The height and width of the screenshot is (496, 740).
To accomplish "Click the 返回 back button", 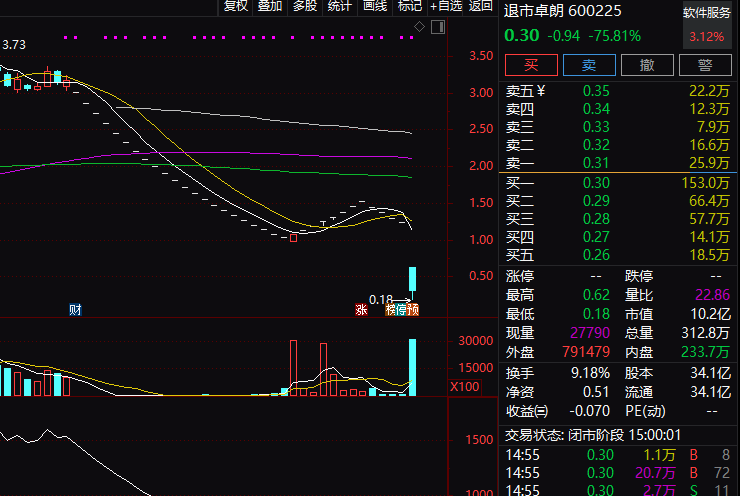I will (481, 6).
